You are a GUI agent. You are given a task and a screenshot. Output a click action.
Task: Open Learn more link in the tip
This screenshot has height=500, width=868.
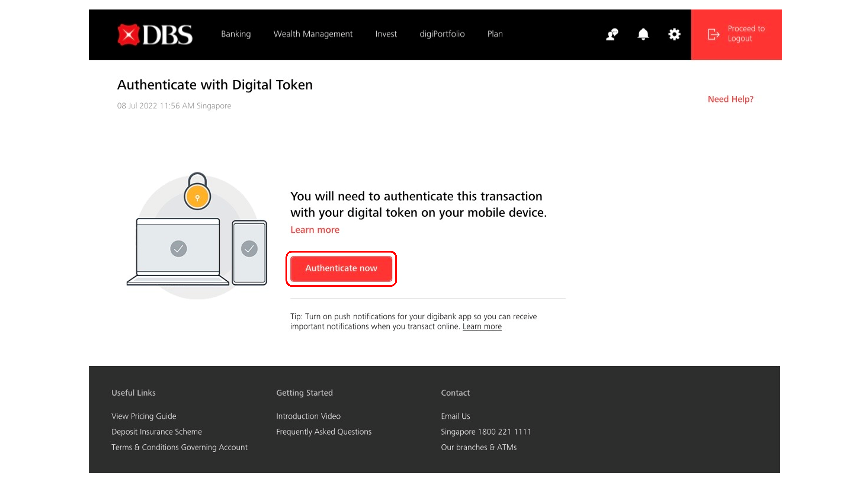click(x=482, y=327)
